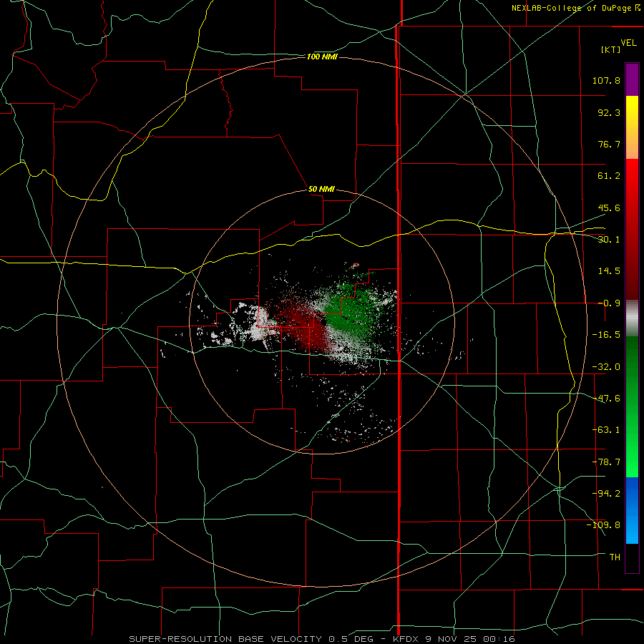Pick the gray near-zero segment of color bar
Image resolution: width=644 pixels, height=644 pixels.
tap(632, 318)
